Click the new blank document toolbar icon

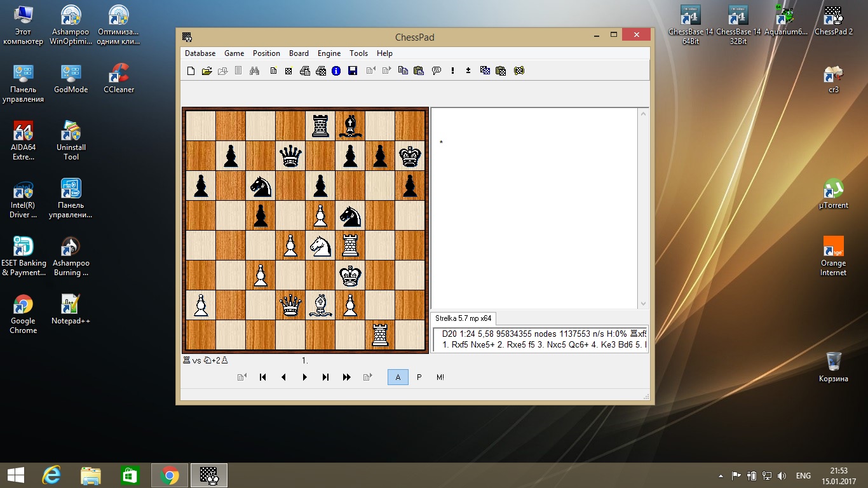pos(190,71)
